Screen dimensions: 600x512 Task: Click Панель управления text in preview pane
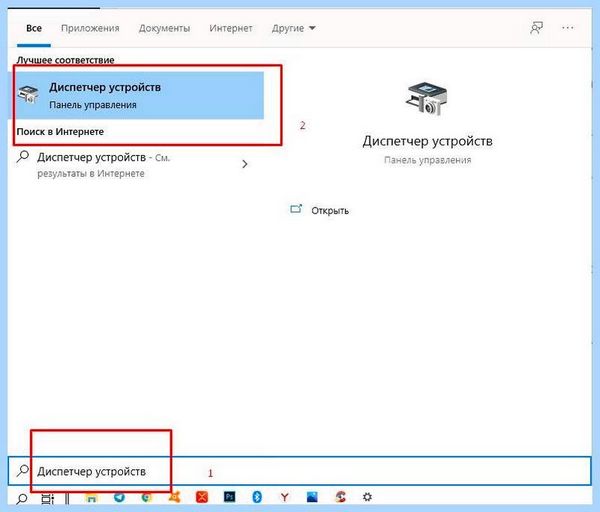(x=427, y=160)
